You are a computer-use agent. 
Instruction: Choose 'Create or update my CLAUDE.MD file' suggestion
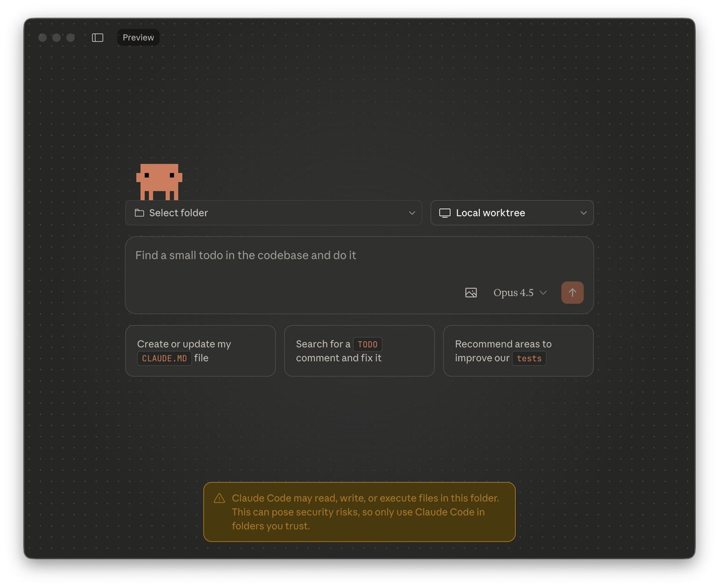click(201, 351)
